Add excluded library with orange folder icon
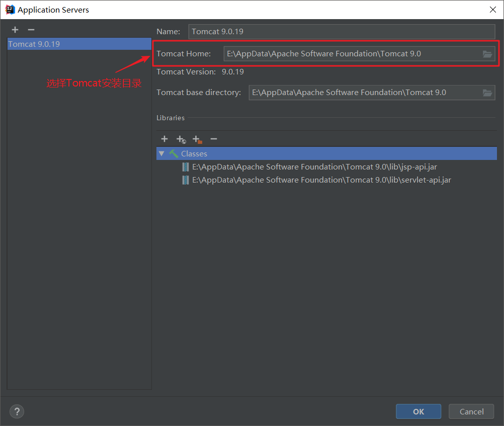Screen dimensions: 504x426 [197, 139]
